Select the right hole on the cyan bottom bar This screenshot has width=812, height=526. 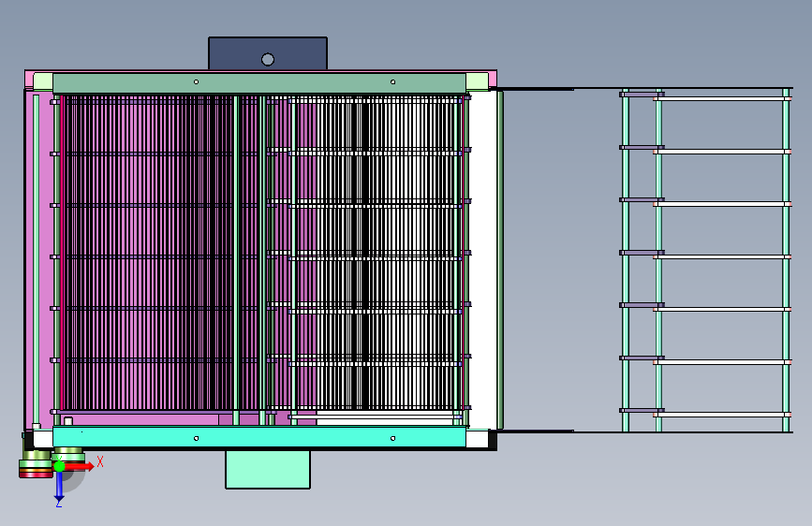tap(392, 439)
